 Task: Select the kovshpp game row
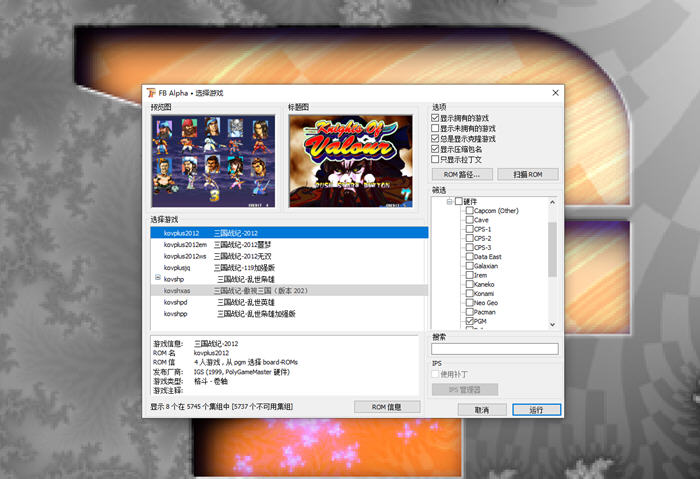[x=289, y=314]
